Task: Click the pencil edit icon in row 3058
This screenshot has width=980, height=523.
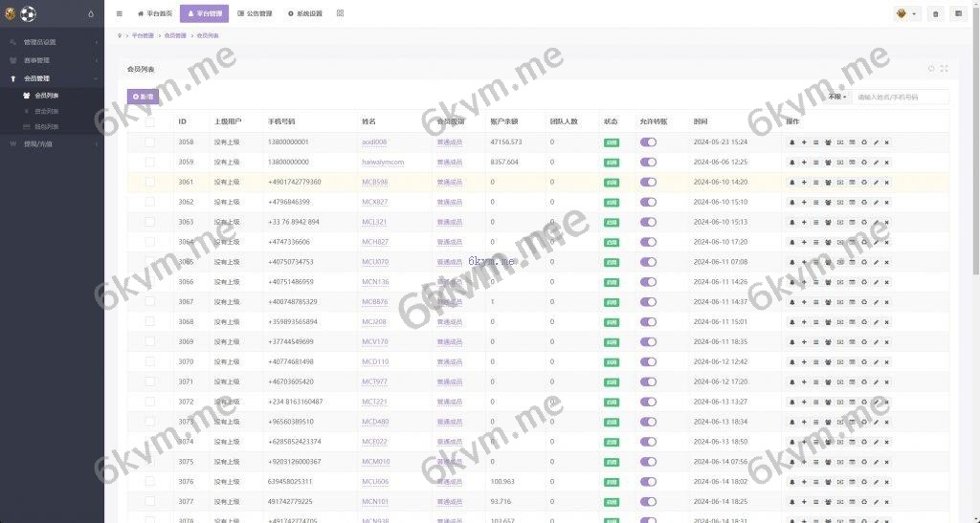Action: (876, 142)
